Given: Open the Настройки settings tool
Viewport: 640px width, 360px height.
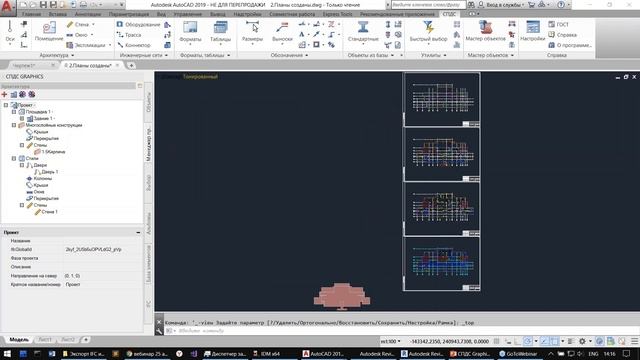Looking at the screenshot, I should pyautogui.click(x=533, y=32).
